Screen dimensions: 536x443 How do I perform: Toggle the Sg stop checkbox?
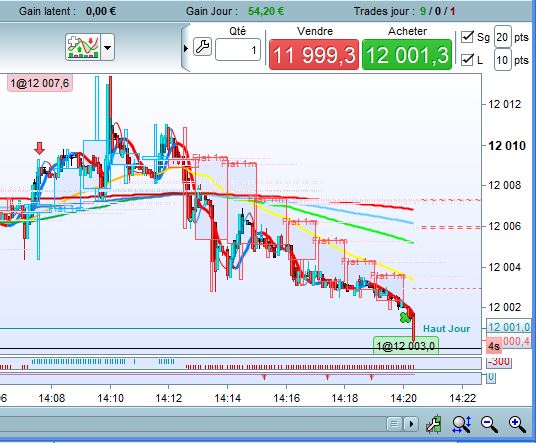point(467,37)
